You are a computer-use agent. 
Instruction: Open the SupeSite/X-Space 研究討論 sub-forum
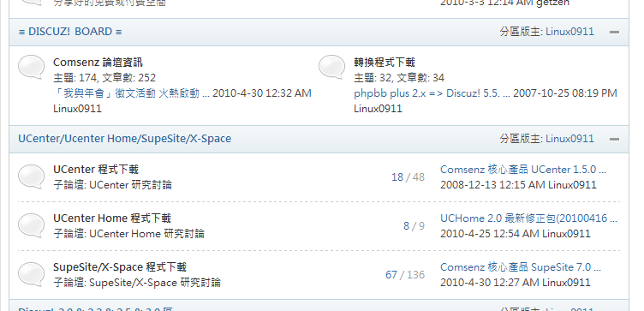[155, 283]
